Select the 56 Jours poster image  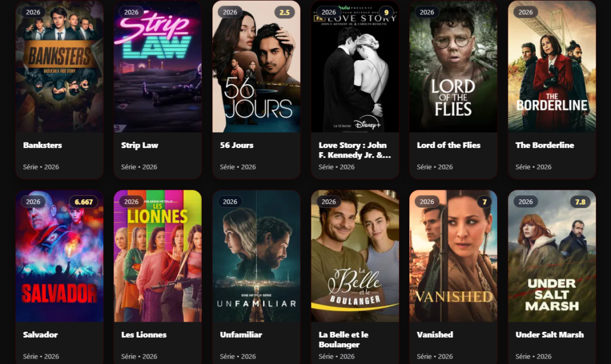[256, 66]
